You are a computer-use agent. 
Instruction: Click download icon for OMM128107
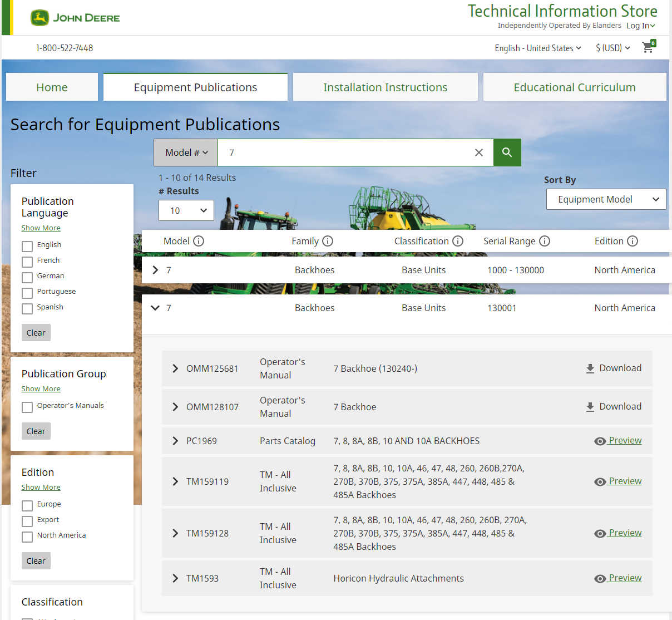590,407
